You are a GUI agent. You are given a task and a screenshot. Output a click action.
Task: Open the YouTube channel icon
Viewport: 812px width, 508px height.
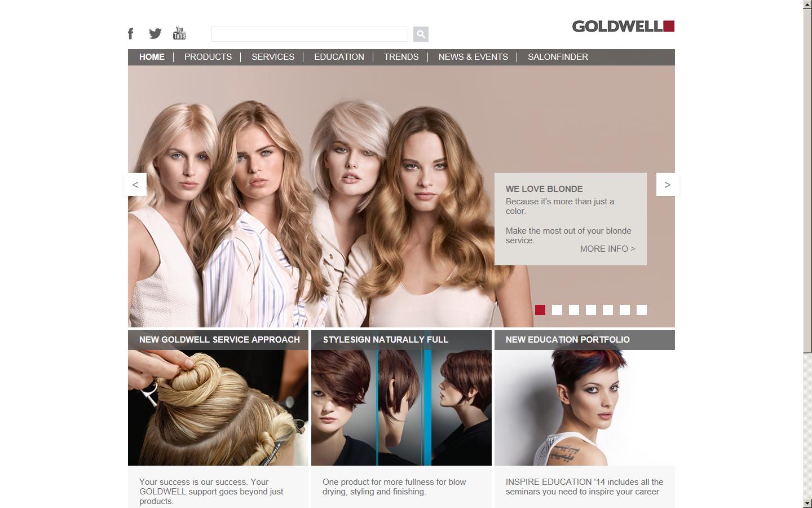pos(179,33)
